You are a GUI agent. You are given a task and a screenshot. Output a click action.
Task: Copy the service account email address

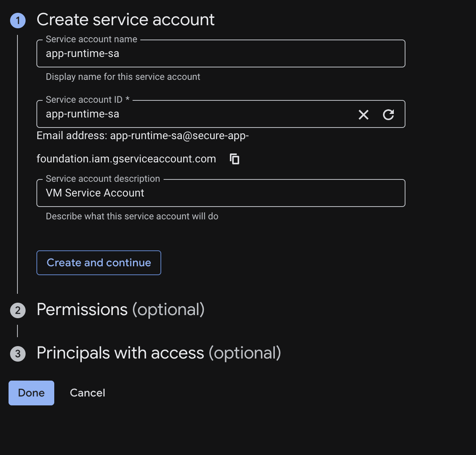pos(235,159)
